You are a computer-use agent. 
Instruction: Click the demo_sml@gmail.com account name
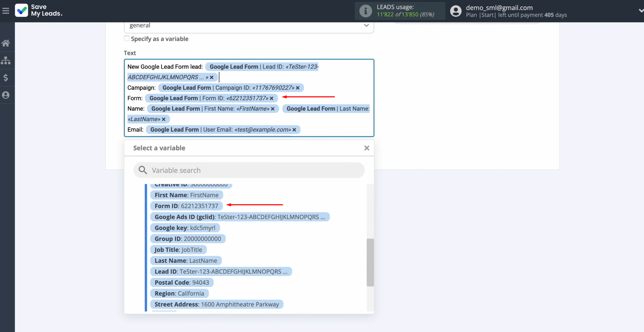coord(499,8)
